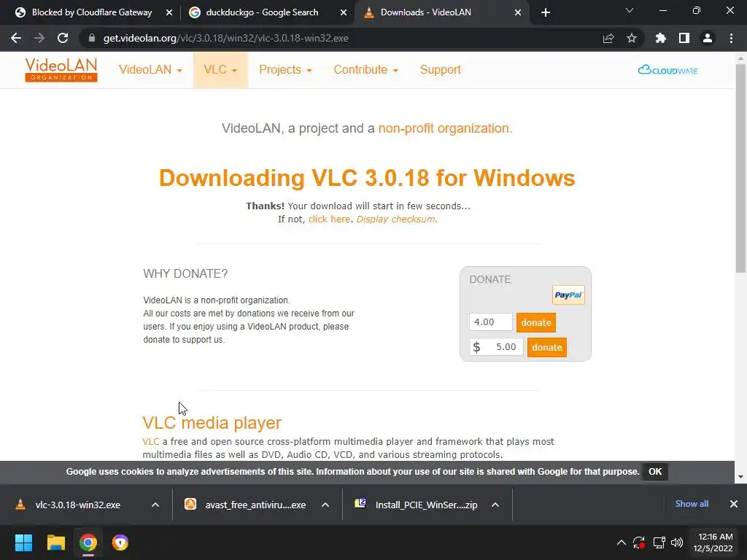Switch to Blocked by Cloudflare Gateway tab
This screenshot has width=747, height=560.
click(90, 13)
